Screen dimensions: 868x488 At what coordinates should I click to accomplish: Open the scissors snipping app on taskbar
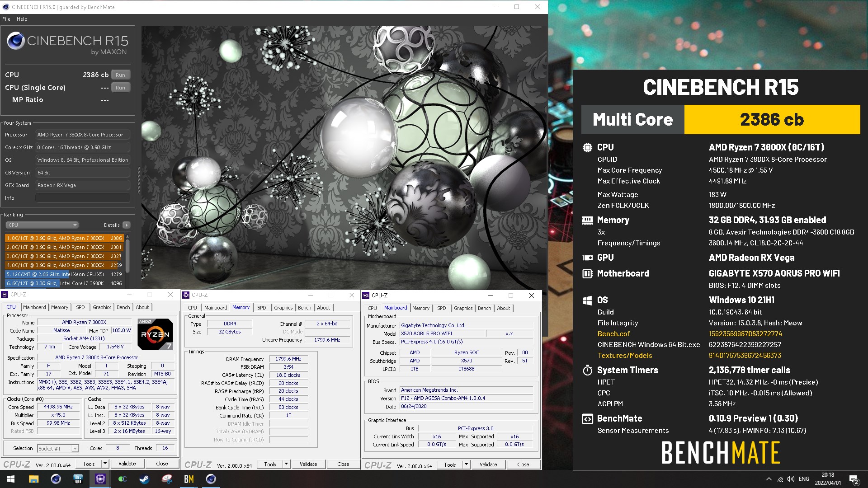click(x=167, y=479)
